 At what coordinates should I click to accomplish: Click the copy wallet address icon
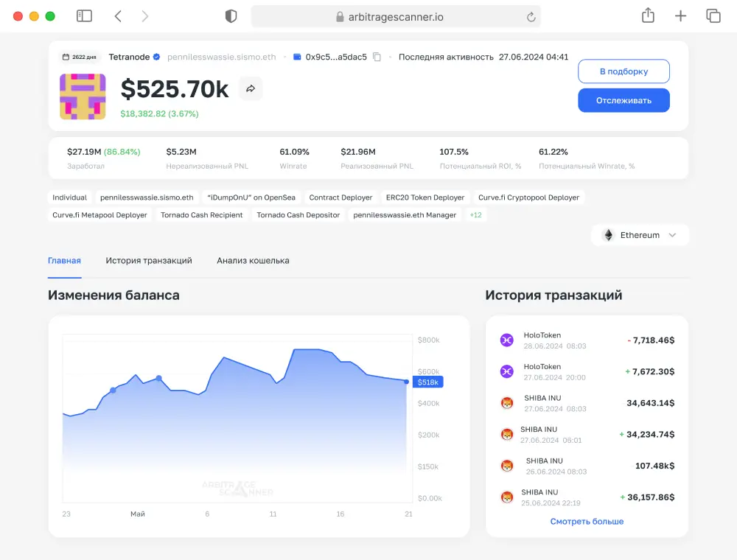[377, 56]
